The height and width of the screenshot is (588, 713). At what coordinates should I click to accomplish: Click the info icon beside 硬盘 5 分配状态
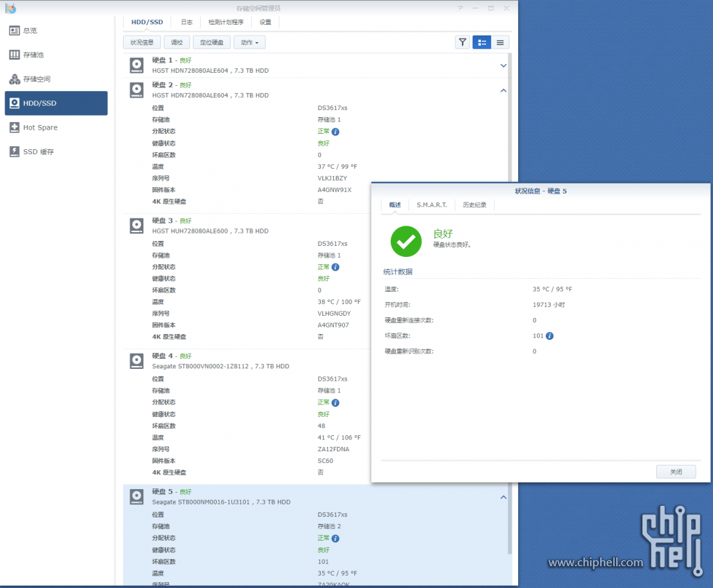pos(335,539)
